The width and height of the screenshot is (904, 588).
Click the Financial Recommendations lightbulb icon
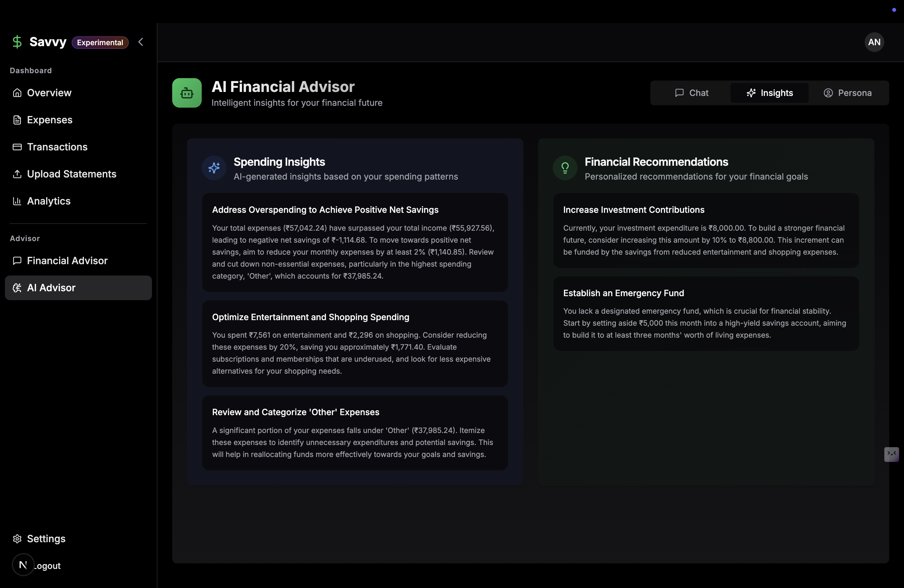[x=565, y=168]
